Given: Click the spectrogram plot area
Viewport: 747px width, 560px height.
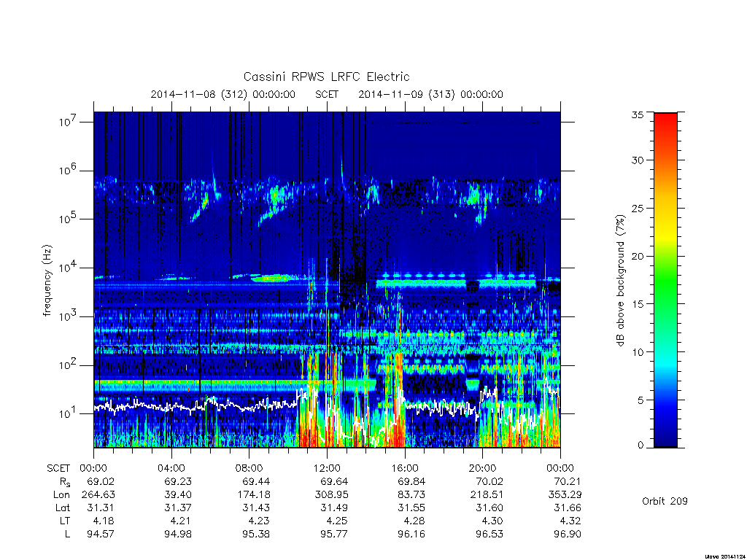Looking at the screenshot, I should click(327, 279).
